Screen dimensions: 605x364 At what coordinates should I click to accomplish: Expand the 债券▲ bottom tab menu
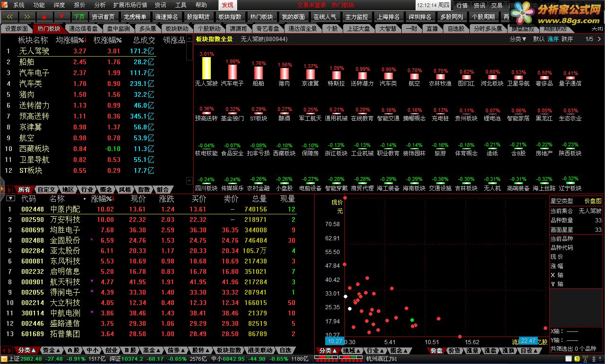coord(176,350)
